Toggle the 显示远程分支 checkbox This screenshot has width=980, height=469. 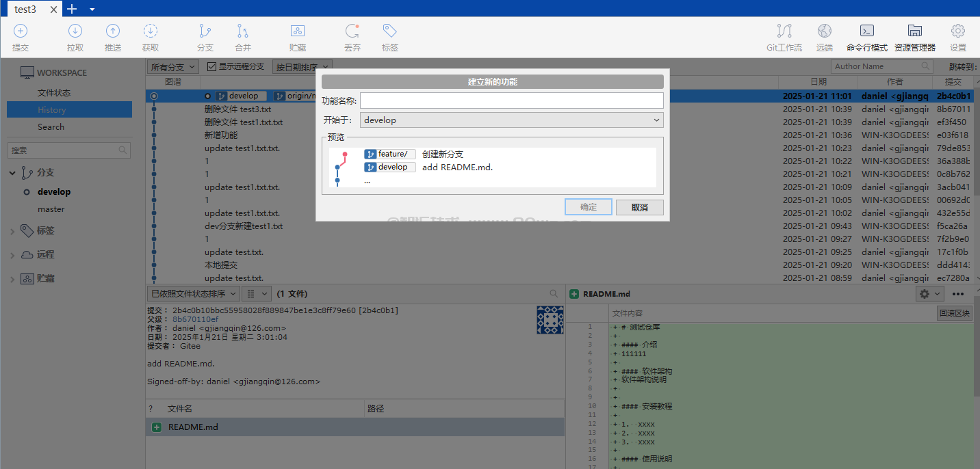pyautogui.click(x=212, y=67)
